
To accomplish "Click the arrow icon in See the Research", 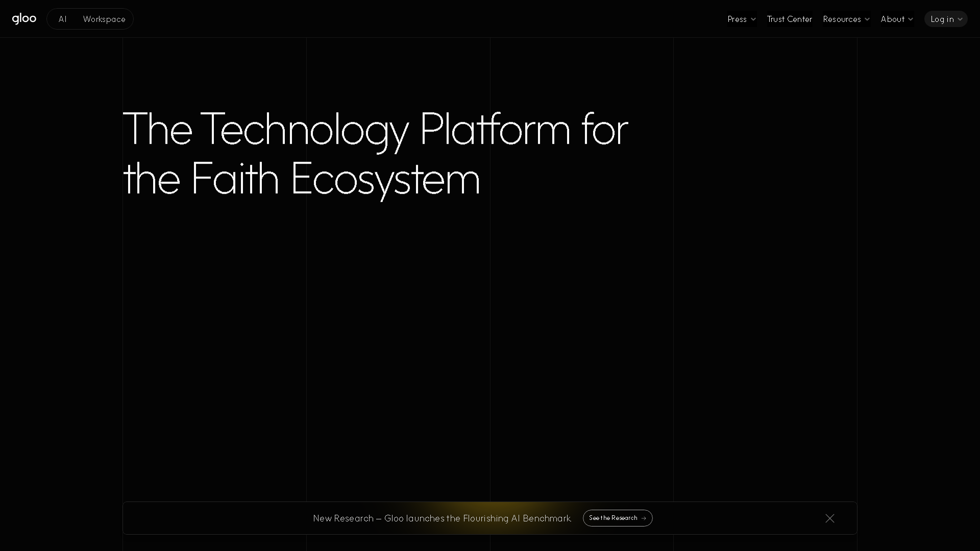I will tap(644, 518).
